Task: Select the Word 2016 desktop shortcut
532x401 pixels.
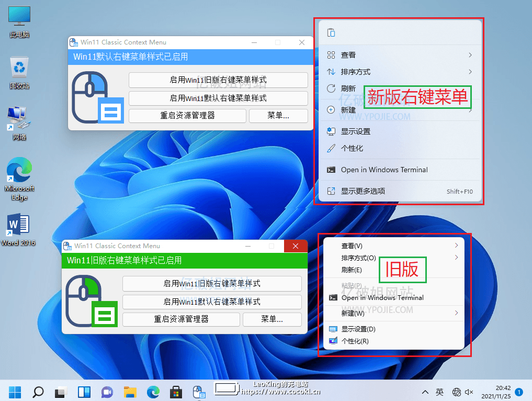Action: tap(18, 229)
